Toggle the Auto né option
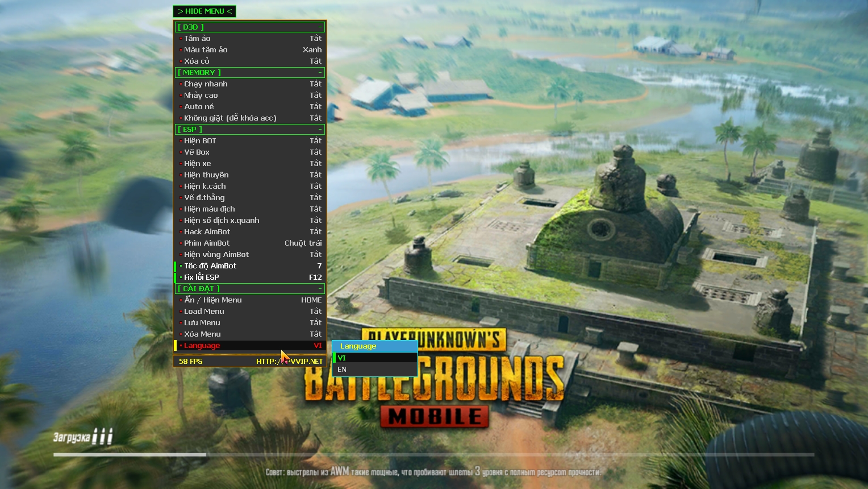Image resolution: width=868 pixels, height=489 pixels. 250,106
